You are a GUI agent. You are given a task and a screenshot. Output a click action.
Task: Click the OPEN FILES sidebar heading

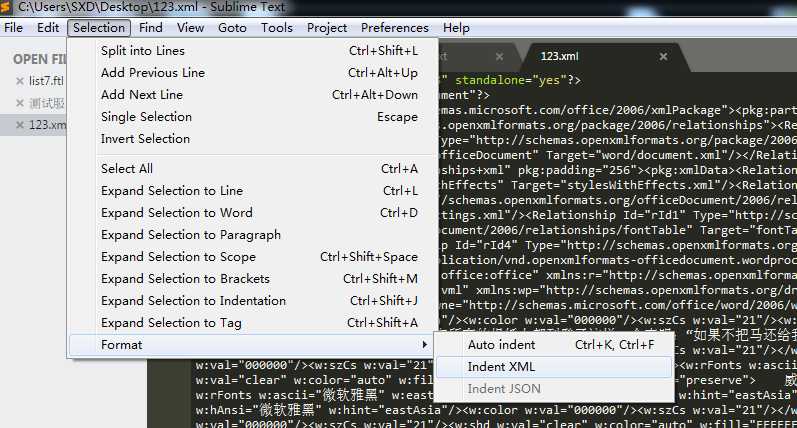click(x=40, y=59)
